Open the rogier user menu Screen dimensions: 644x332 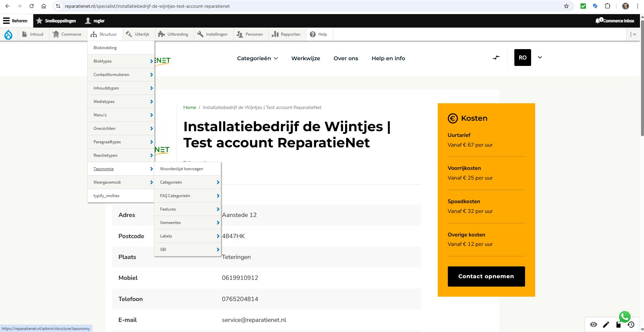point(95,21)
